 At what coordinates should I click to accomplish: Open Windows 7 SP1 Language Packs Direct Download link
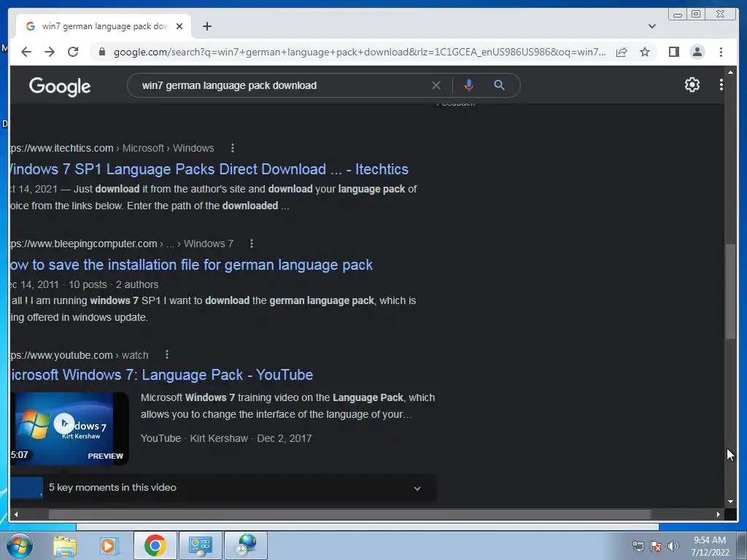point(209,169)
